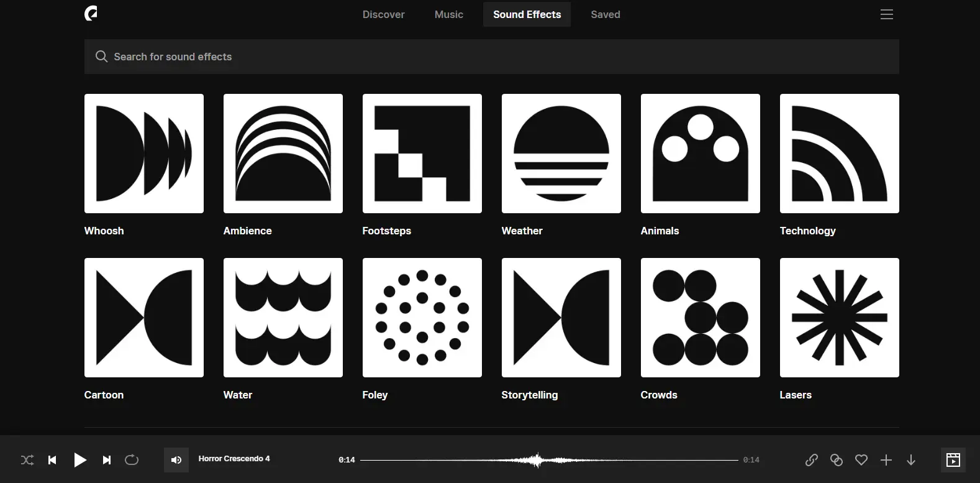Click the Weather label link
This screenshot has height=483, width=980.
(x=522, y=231)
